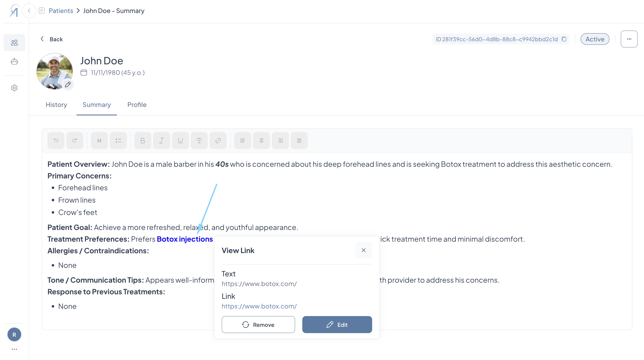This screenshot has width=644, height=360.
Task: Edit John Doe's profile photo
Action: (x=68, y=84)
